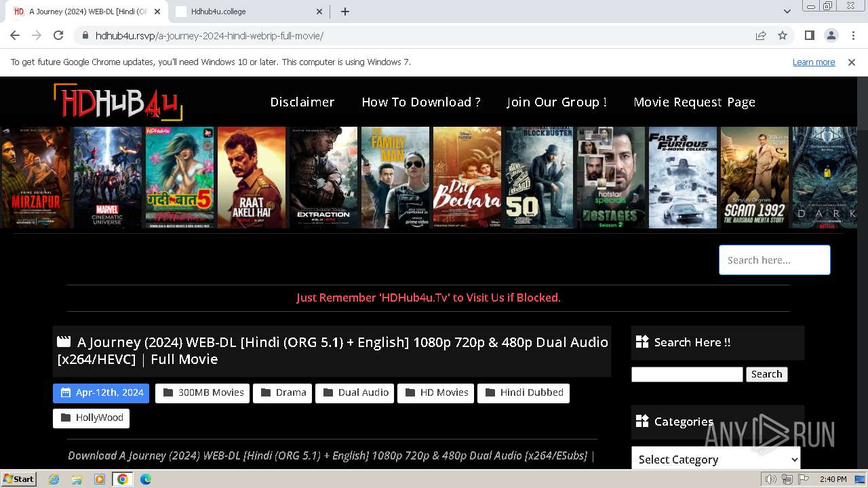Viewport: 868px width, 488px height.
Task: Click the sidebar search text box
Action: click(x=687, y=374)
